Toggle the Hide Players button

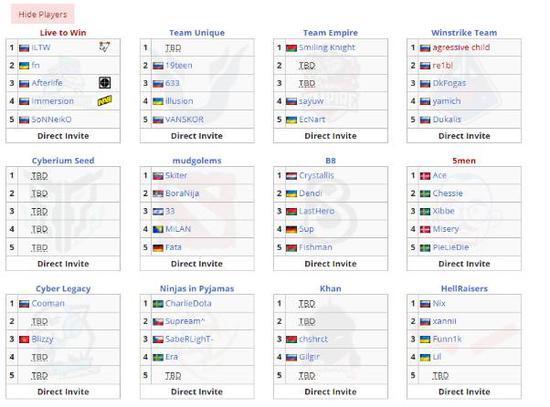[x=42, y=14]
